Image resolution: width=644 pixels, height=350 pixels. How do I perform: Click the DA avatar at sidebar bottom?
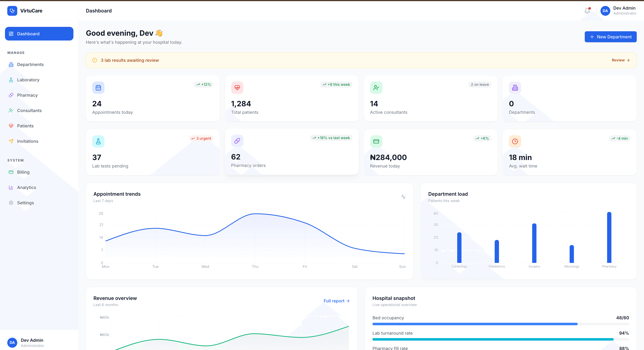tap(12, 343)
